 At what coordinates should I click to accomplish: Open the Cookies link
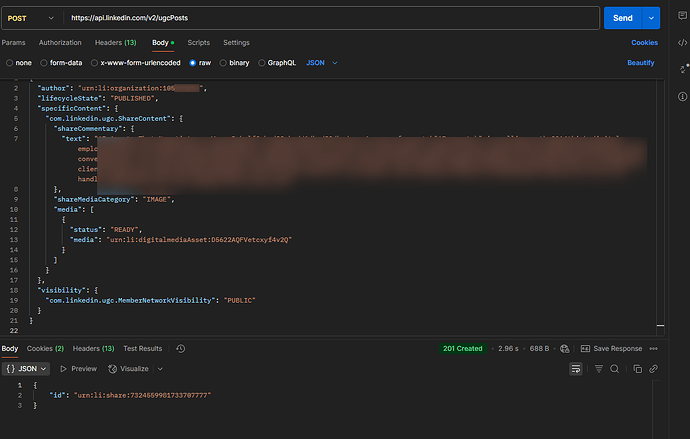click(x=644, y=43)
